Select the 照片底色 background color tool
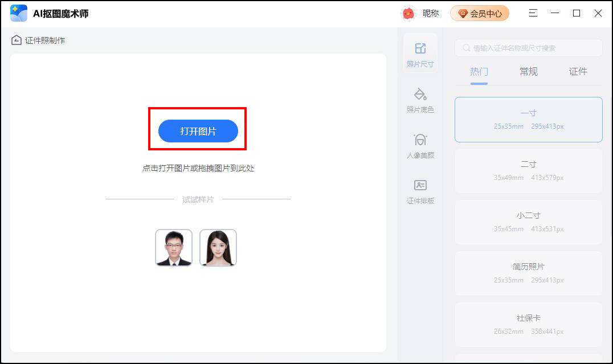613x364 pixels. click(420, 100)
